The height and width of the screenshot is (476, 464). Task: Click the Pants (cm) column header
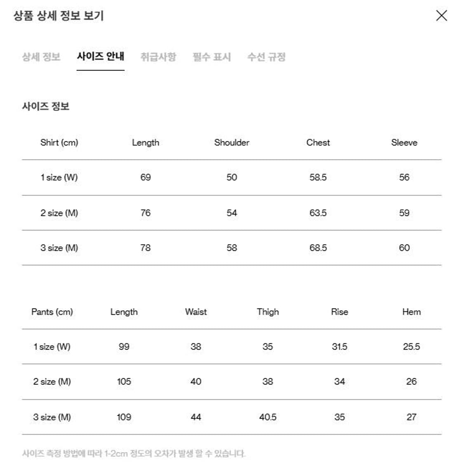(52, 312)
